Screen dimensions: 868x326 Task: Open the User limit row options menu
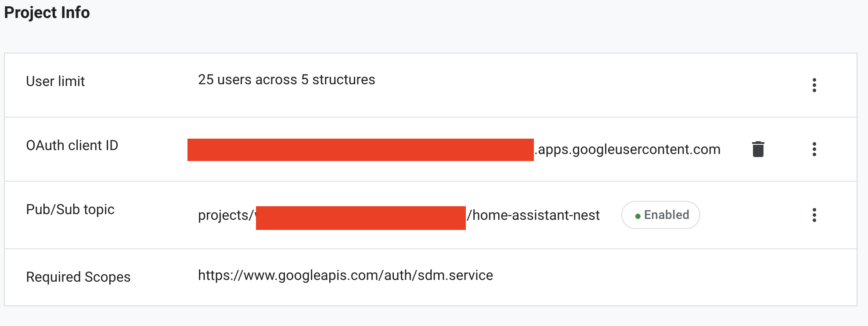coord(814,86)
